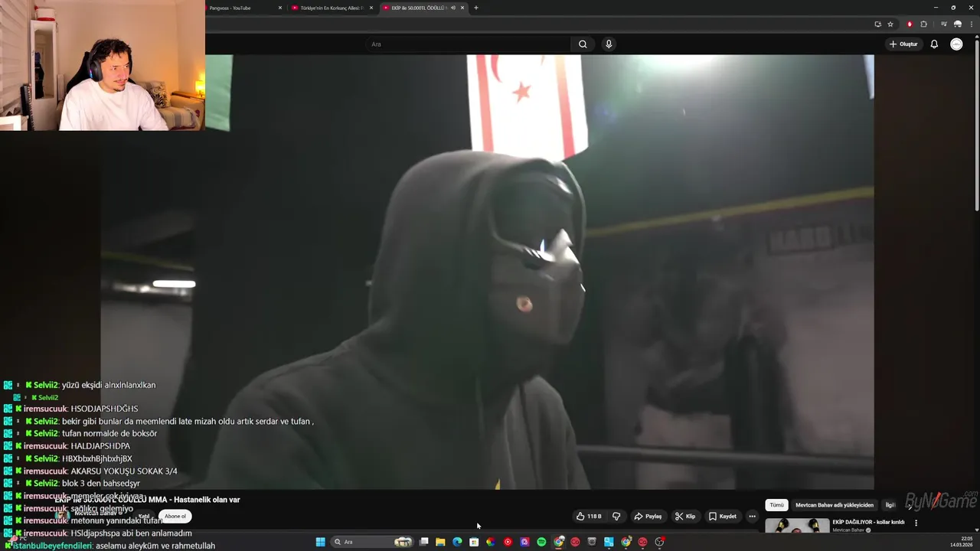This screenshot has width=980, height=551.
Task: Activate voice search microphone icon
Action: point(609,44)
